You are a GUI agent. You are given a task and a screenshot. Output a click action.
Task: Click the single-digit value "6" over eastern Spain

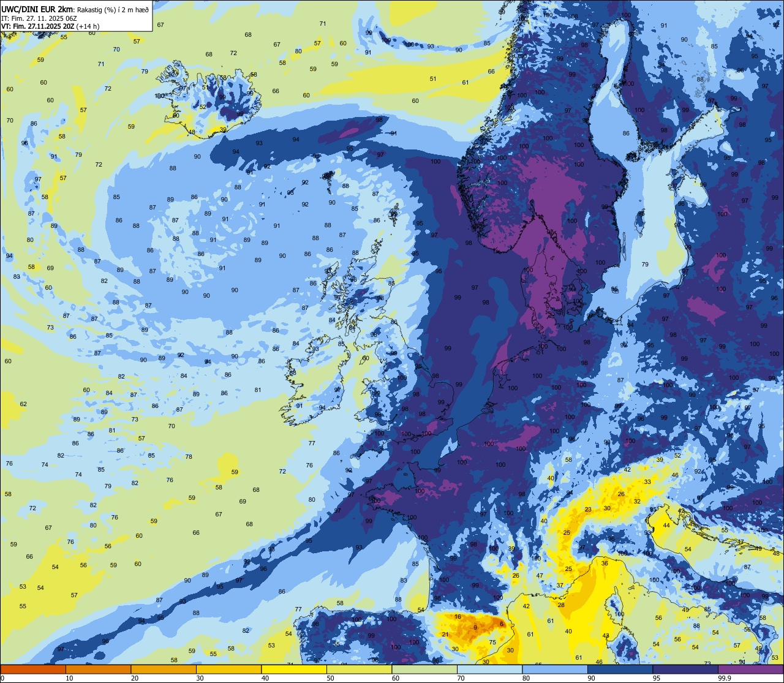click(x=502, y=624)
